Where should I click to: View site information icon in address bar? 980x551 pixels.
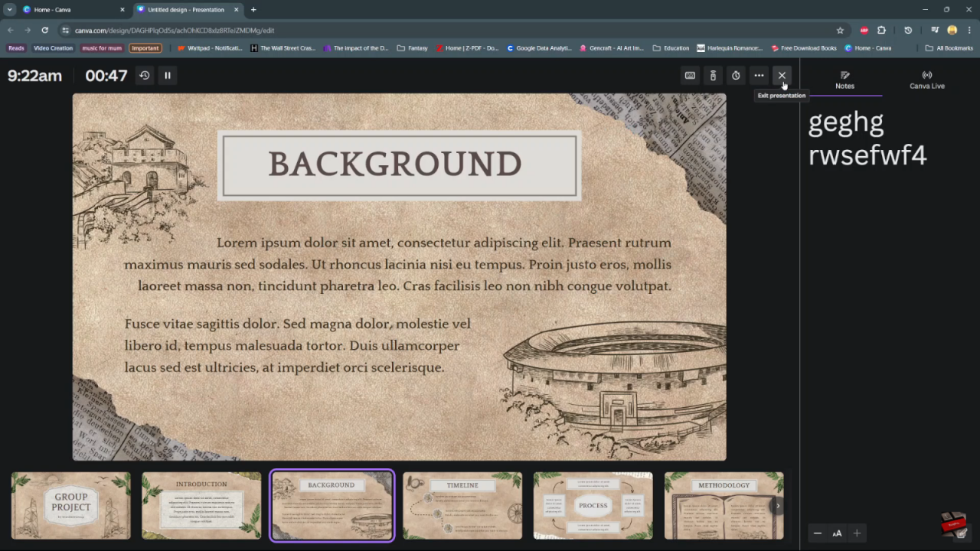(x=66, y=30)
